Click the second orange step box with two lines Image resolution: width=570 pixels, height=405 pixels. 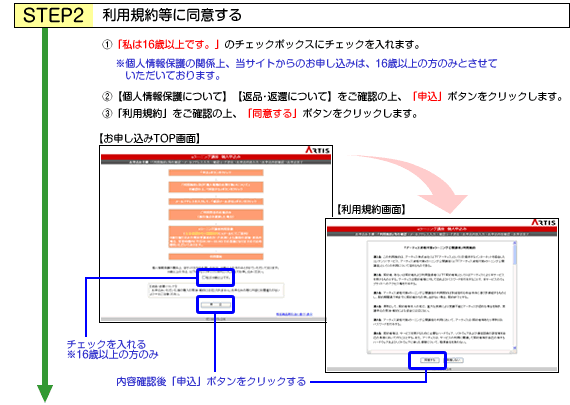pos(216,187)
